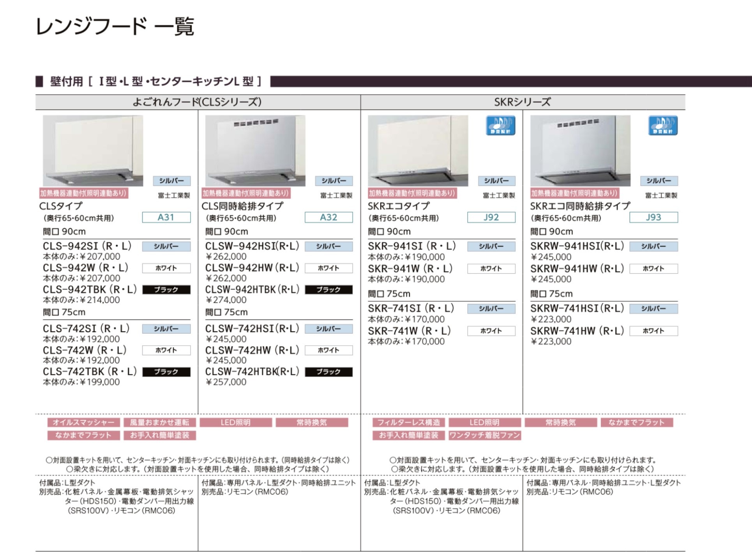Click the 静音設計 icon in SKRエコタイプ column
The width and height of the screenshot is (752, 560).
point(500,125)
